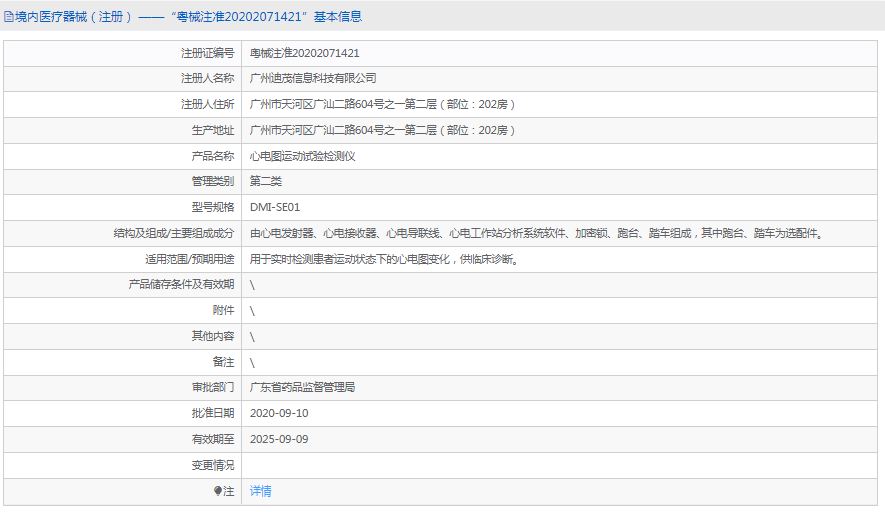Click expiry date 2025-09-09
The image size is (885, 512).
click(x=279, y=439)
